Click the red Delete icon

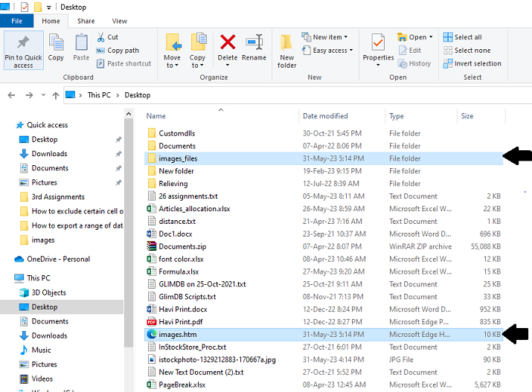228,42
